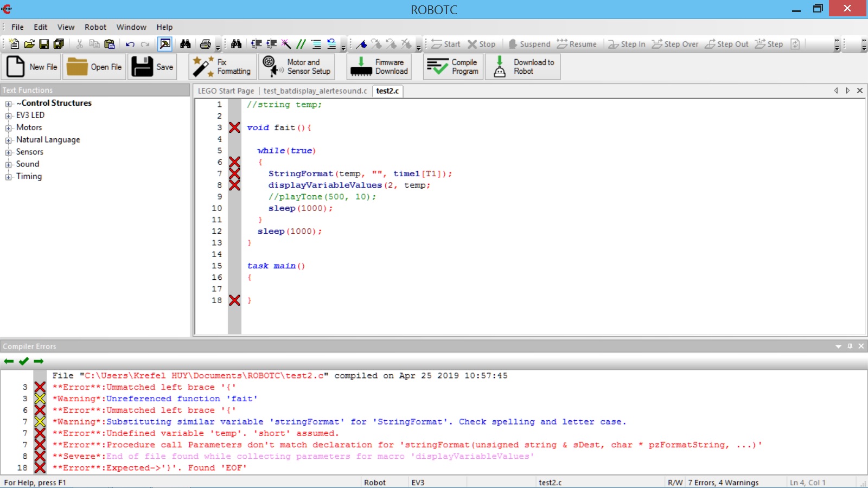Click the blue flag bookmark icon
Screen dimensions: 868x488
(361, 44)
